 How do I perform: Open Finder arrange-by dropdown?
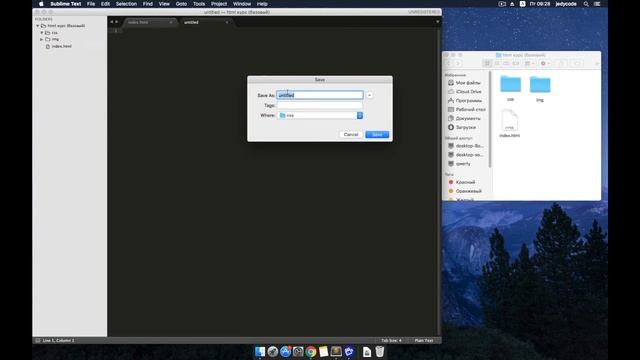pyautogui.click(x=529, y=63)
